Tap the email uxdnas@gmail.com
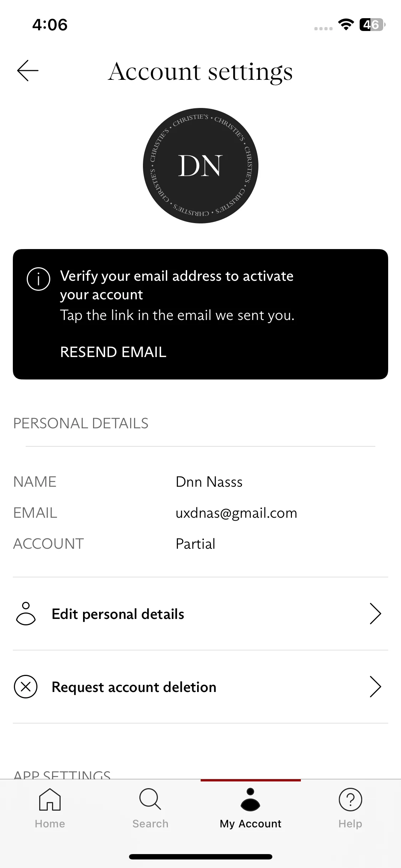The image size is (401, 868). click(236, 513)
